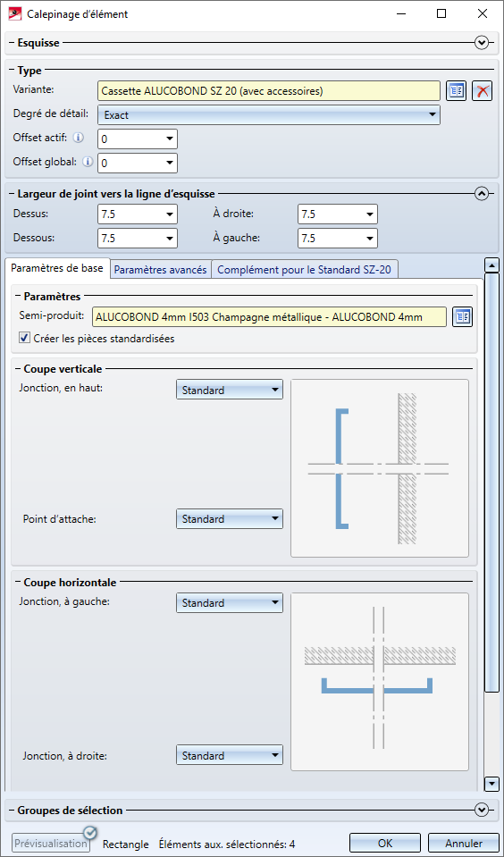Show info for Offset global
This screenshot has height=857, width=504.
pos(87,162)
